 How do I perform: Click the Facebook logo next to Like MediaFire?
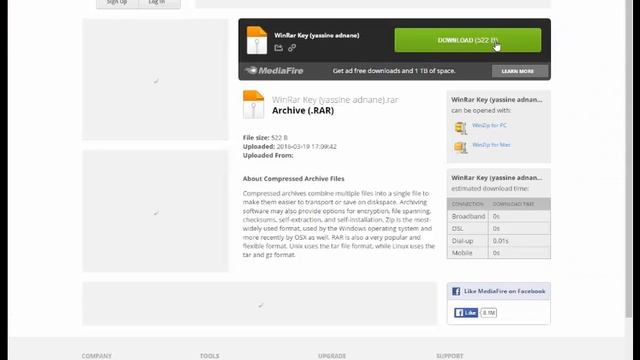point(456,291)
